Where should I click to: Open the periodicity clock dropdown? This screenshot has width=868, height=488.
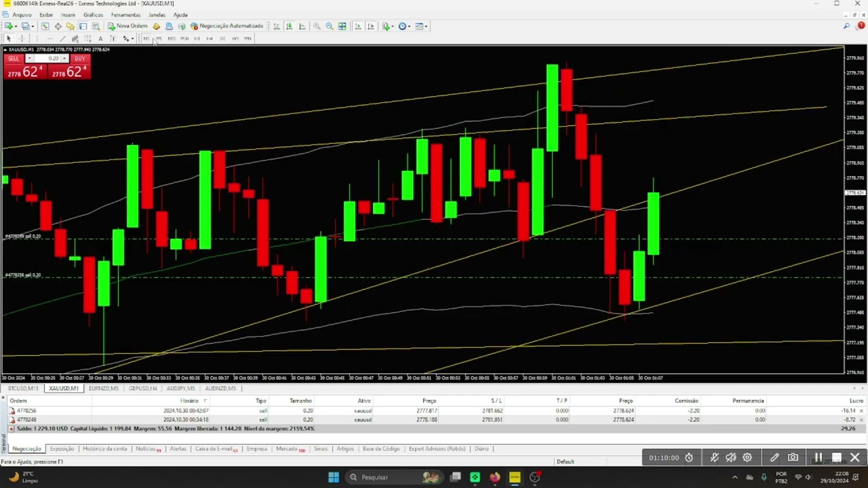[409, 26]
